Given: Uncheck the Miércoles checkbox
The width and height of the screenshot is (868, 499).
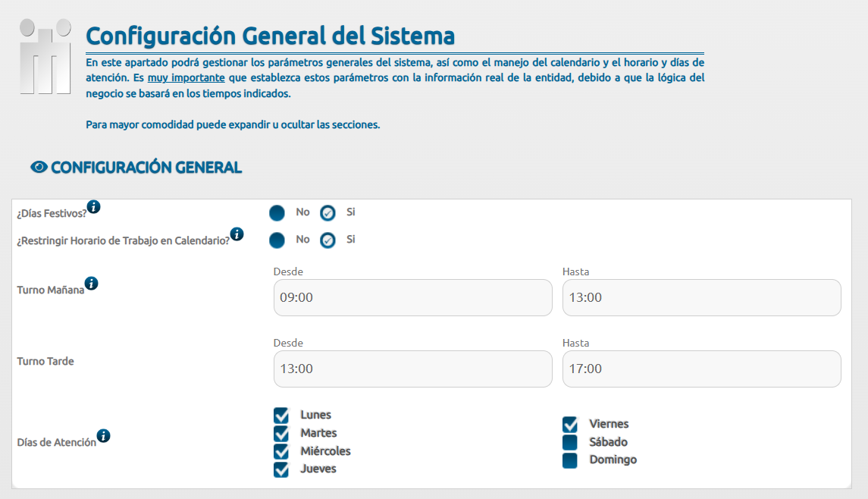Looking at the screenshot, I should point(281,452).
